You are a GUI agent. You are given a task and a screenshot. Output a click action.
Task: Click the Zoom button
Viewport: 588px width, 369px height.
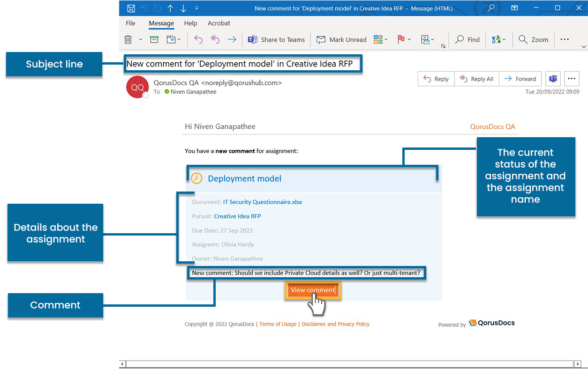534,40
